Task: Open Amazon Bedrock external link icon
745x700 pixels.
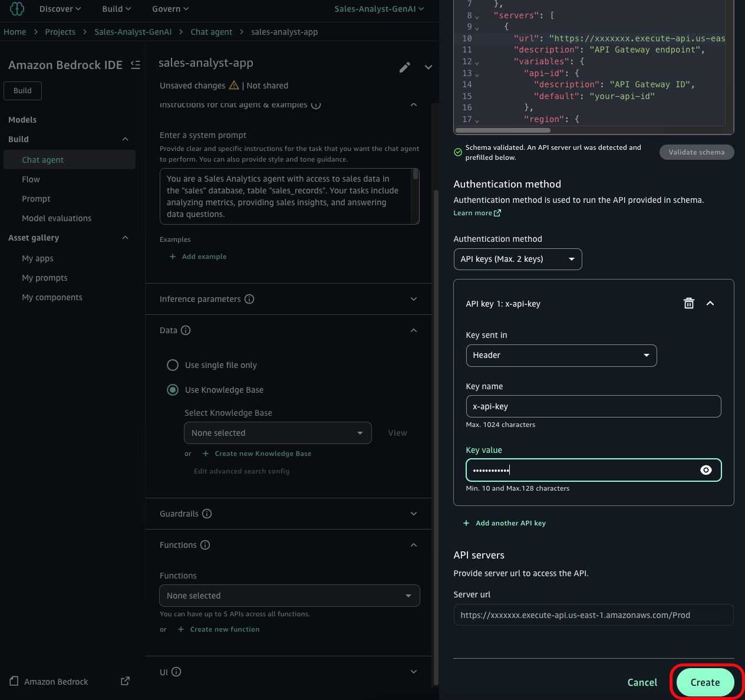Action: [x=125, y=681]
